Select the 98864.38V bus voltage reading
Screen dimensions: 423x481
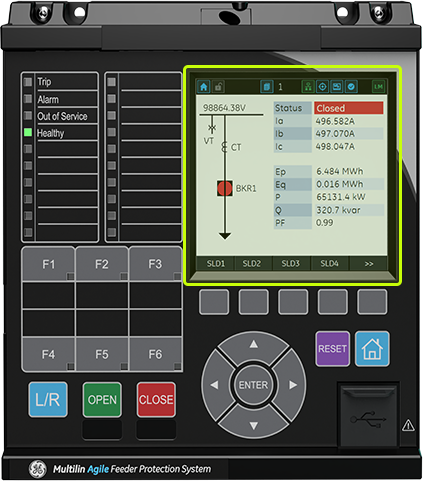coord(224,108)
